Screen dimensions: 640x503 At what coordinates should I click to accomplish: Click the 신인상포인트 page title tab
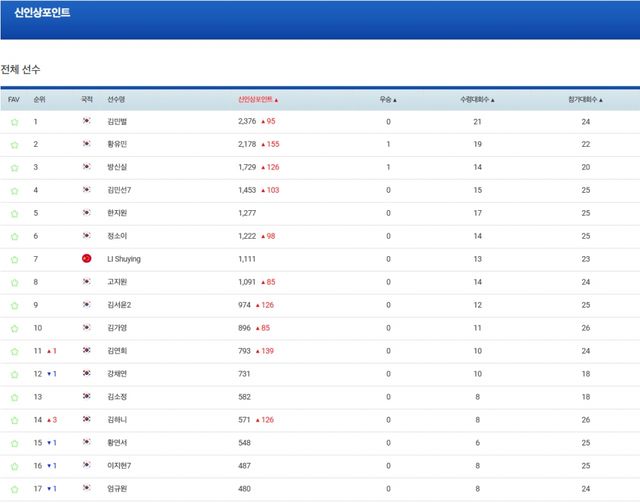(42, 12)
